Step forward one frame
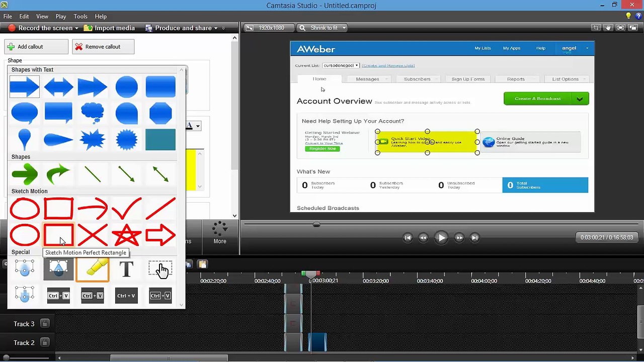 [459, 238]
